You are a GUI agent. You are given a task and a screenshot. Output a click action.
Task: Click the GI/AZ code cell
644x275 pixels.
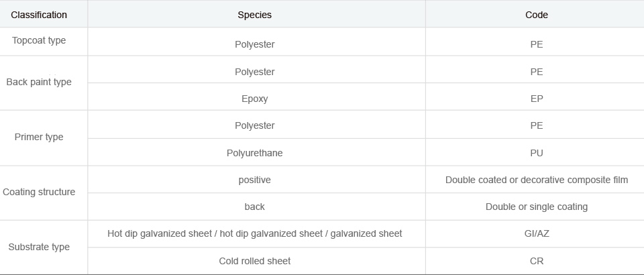pyautogui.click(x=536, y=233)
